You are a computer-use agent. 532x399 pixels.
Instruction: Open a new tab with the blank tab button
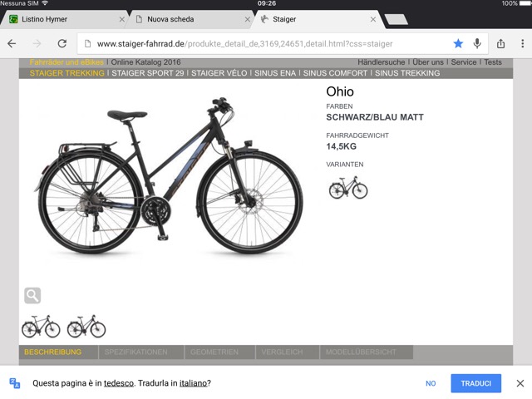(x=396, y=19)
